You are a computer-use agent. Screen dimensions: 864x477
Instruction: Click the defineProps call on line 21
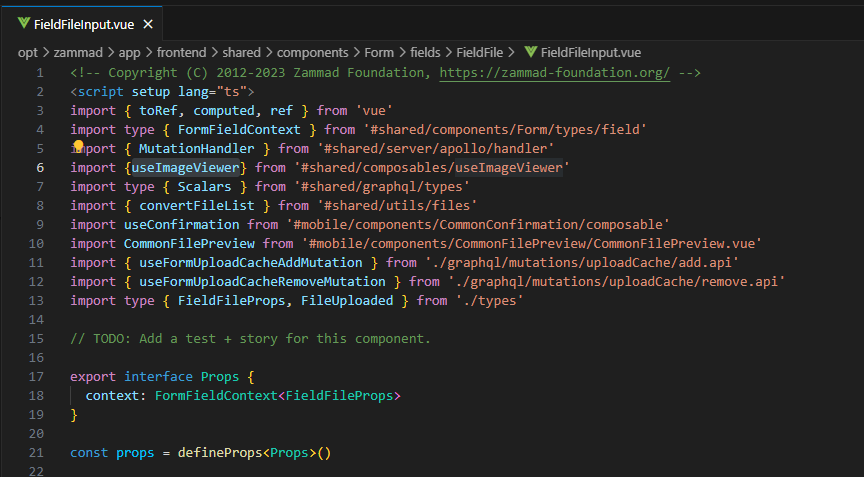click(x=220, y=453)
